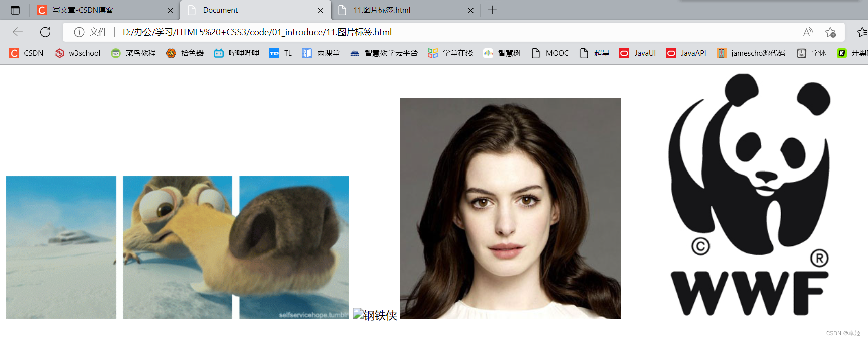Click the woman portrait photo
868x341 pixels.
tap(511, 209)
